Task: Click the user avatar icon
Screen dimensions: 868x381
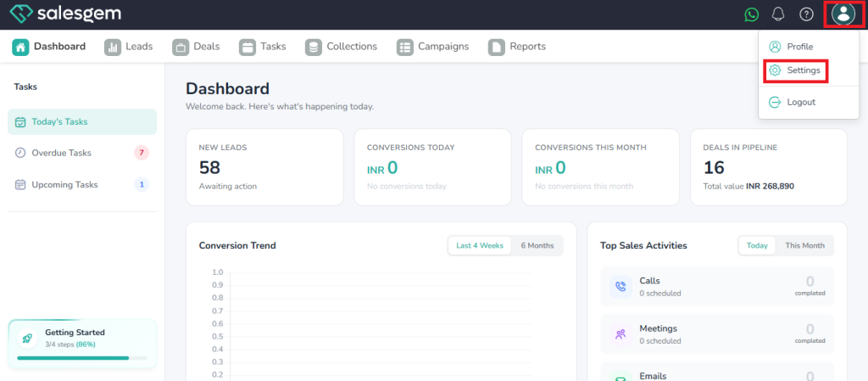Action: coord(843,14)
